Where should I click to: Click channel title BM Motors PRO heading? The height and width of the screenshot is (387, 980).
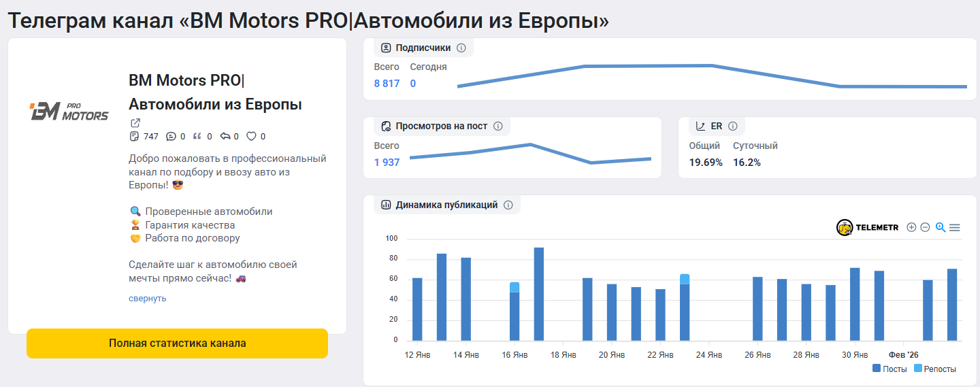coord(215,92)
